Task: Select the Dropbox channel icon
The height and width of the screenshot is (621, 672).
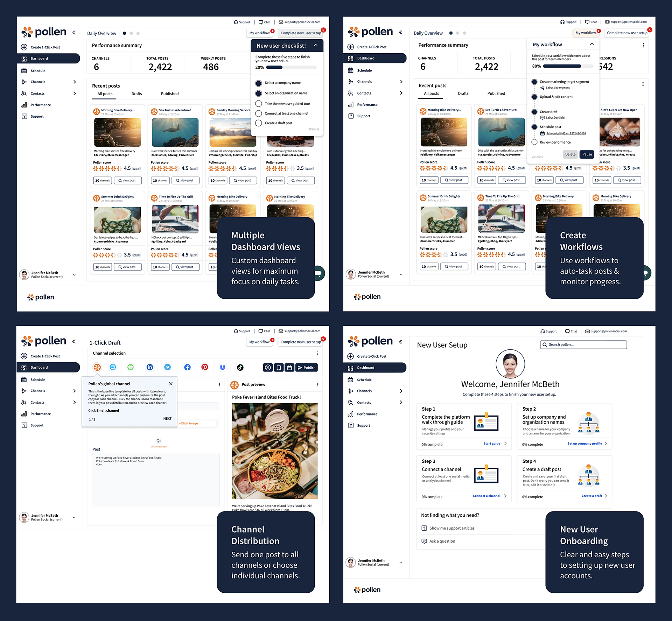Action: pyautogui.click(x=222, y=367)
